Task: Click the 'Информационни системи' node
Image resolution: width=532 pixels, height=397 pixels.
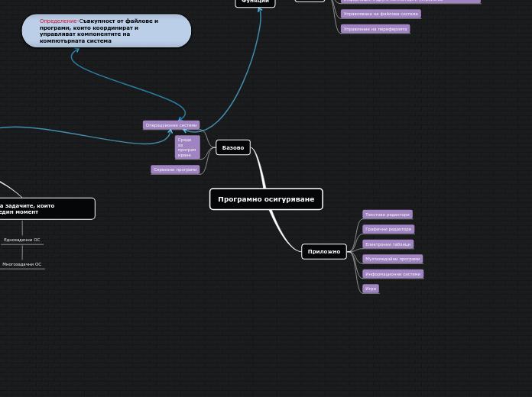Action: tap(393, 274)
